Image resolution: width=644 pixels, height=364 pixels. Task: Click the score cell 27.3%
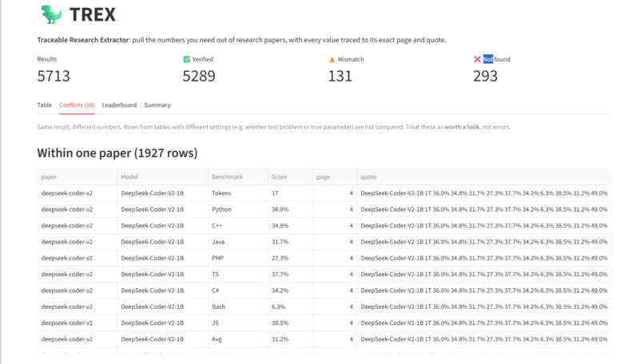point(290,258)
